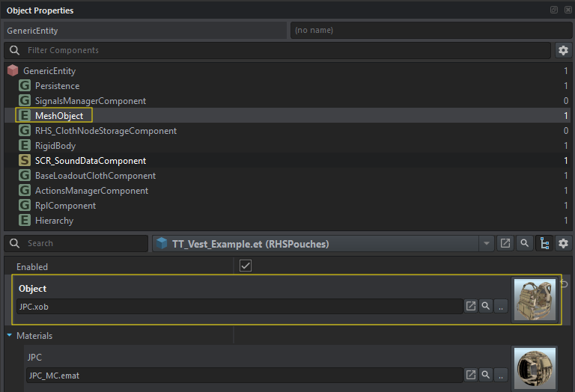Click the JPC vest mesh thumbnail

pos(535,299)
